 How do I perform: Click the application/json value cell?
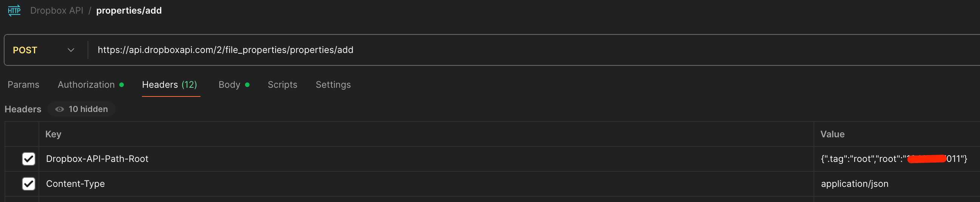click(x=854, y=184)
